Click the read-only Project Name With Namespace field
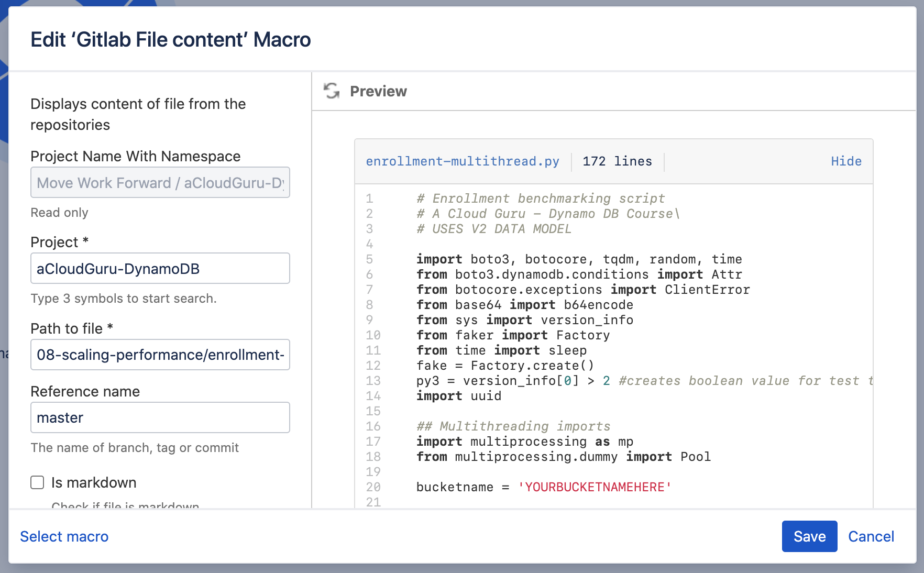The width and height of the screenshot is (924, 573). click(160, 183)
